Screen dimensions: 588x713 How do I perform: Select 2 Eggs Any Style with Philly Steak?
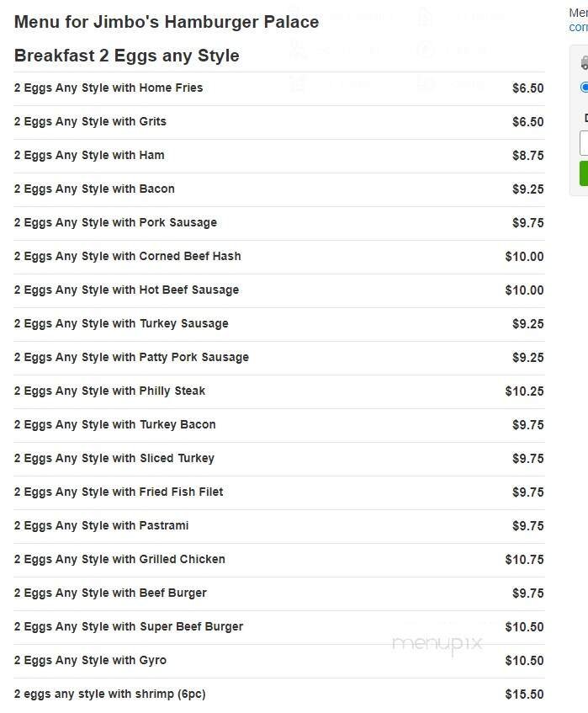pyautogui.click(x=109, y=391)
